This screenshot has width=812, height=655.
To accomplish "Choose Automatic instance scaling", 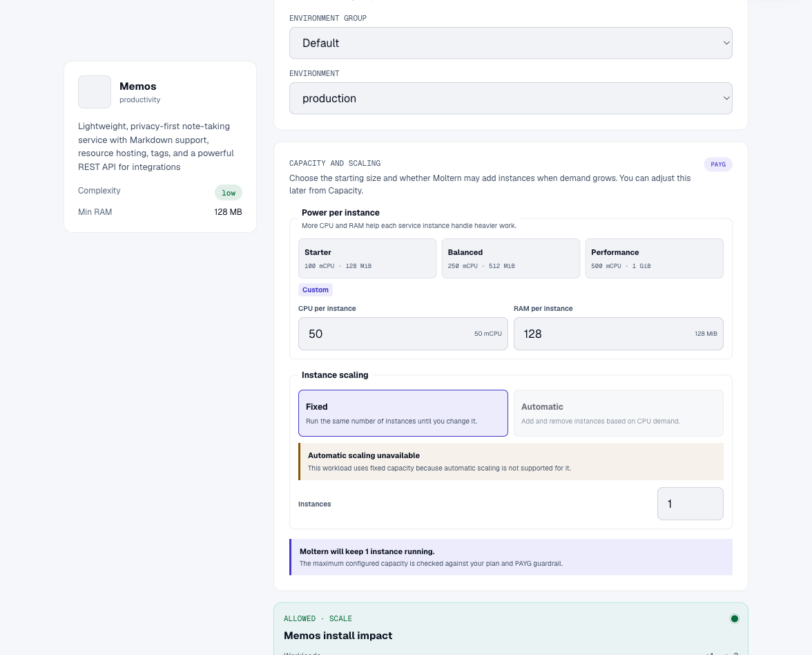I will coord(619,413).
